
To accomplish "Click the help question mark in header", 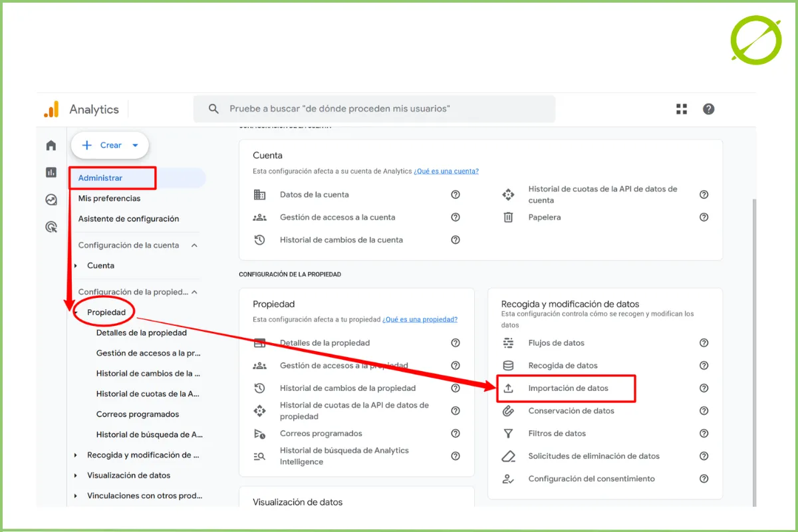I will pyautogui.click(x=708, y=109).
